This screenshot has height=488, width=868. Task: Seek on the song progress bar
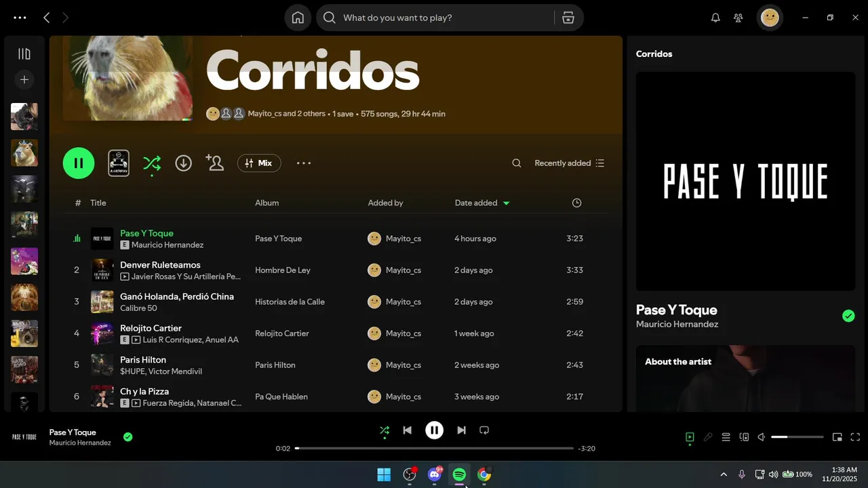(x=434, y=448)
